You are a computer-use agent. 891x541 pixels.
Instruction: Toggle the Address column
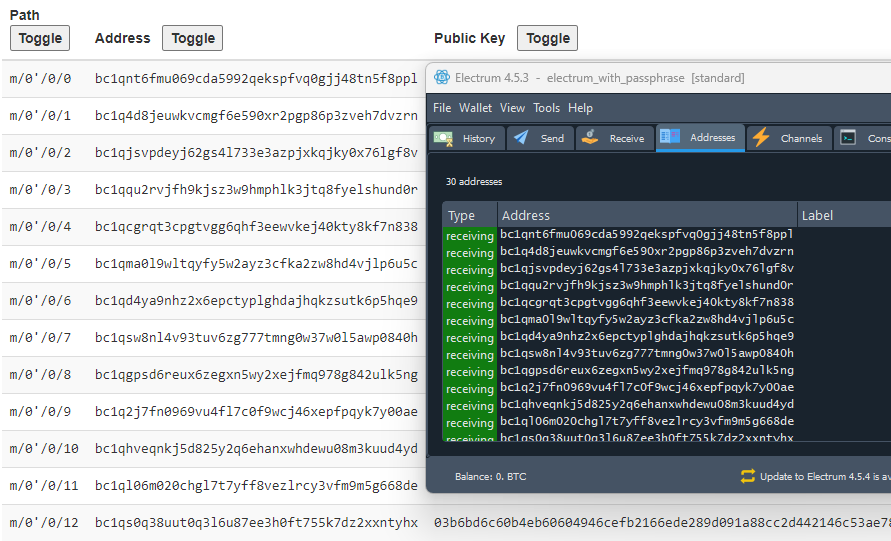tap(193, 38)
